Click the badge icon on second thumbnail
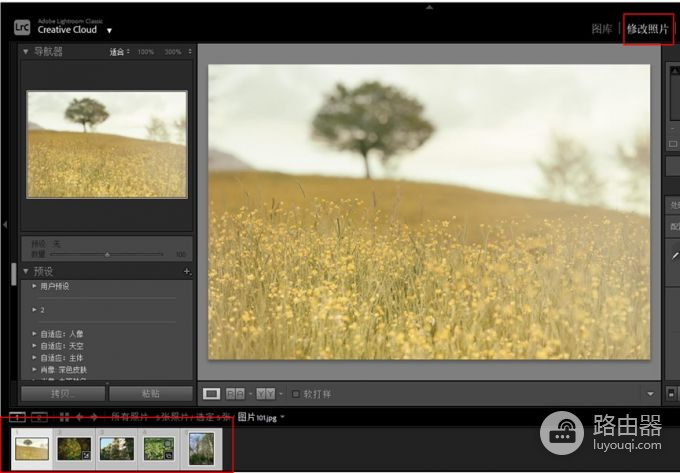Screen dimensions: 680x473 click(x=87, y=455)
